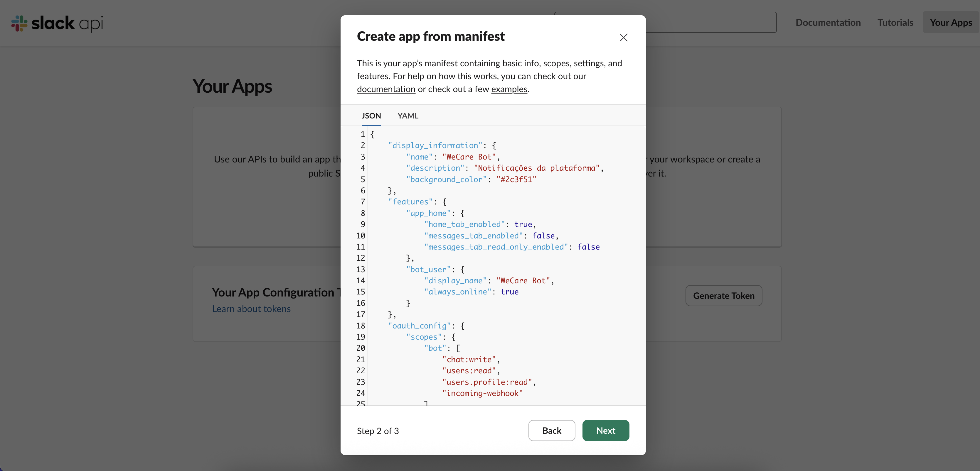Click the Slack API logo
Viewport: 980px width, 471px height.
[x=57, y=23]
